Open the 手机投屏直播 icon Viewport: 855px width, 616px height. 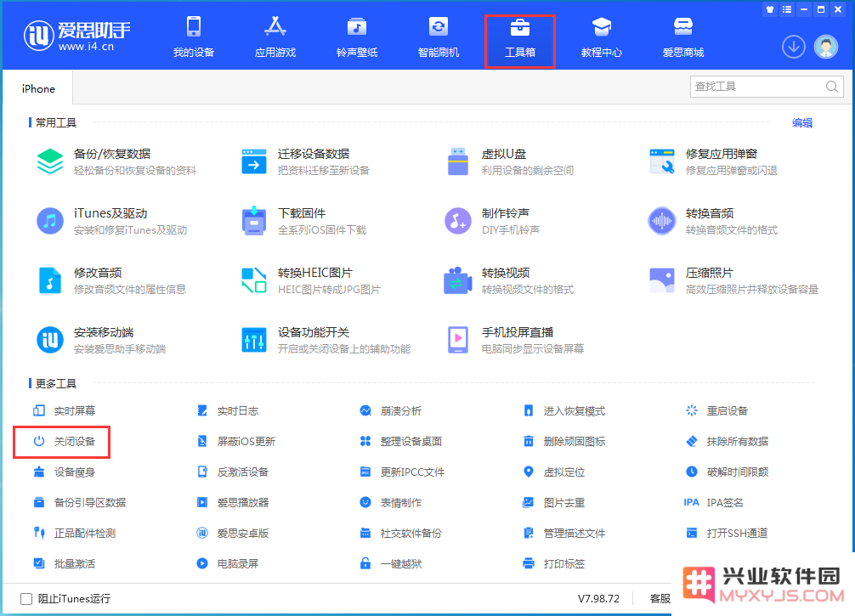point(458,340)
